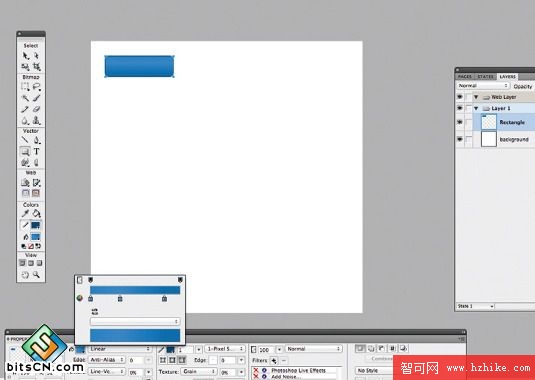This screenshot has width=535, height=380.
Task: Choose the Rubber Stamp tool
Action: click(36, 120)
